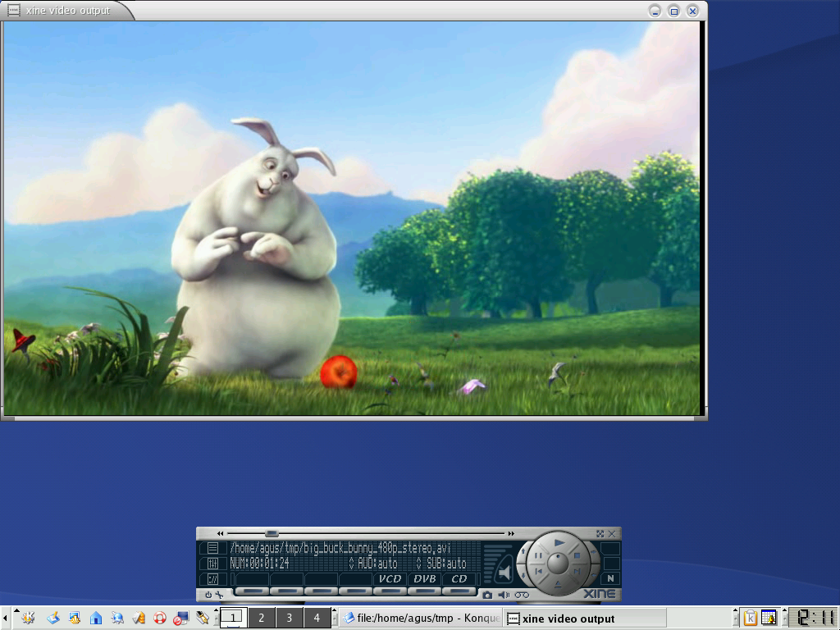
Task: Pause playback on xine control panel
Action: point(538,556)
